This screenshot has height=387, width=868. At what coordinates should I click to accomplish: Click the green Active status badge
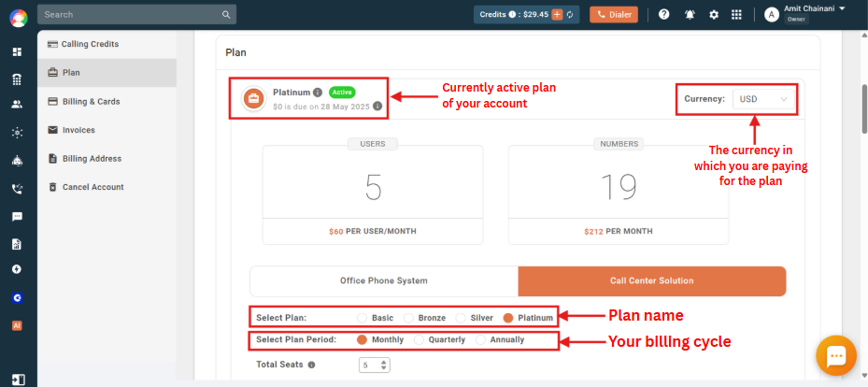pyautogui.click(x=342, y=93)
